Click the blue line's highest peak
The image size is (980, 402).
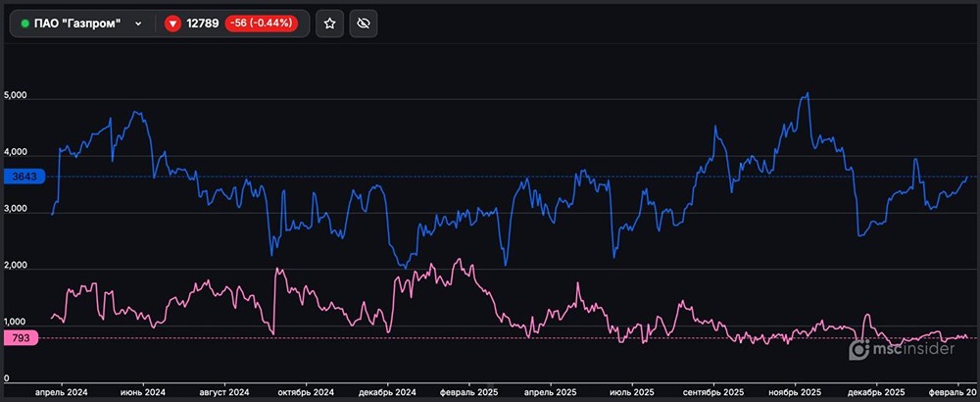[807, 94]
